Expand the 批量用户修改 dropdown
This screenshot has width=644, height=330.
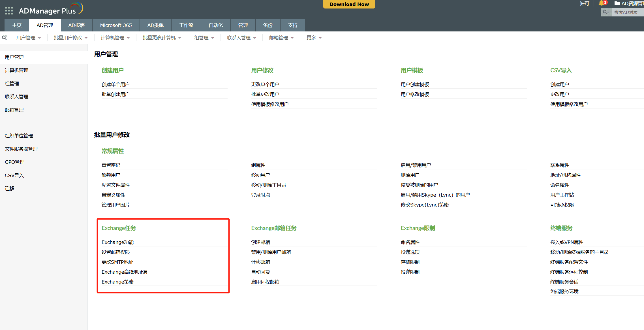click(x=70, y=38)
